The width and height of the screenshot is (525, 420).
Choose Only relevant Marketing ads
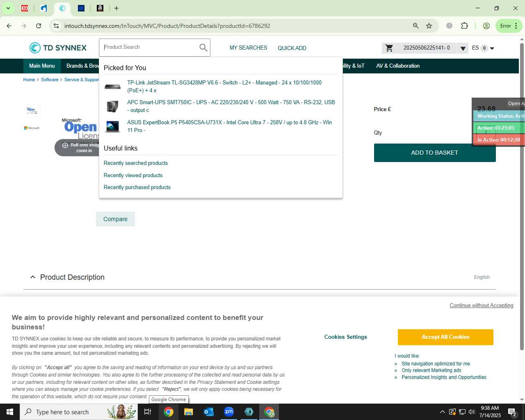click(x=431, y=370)
